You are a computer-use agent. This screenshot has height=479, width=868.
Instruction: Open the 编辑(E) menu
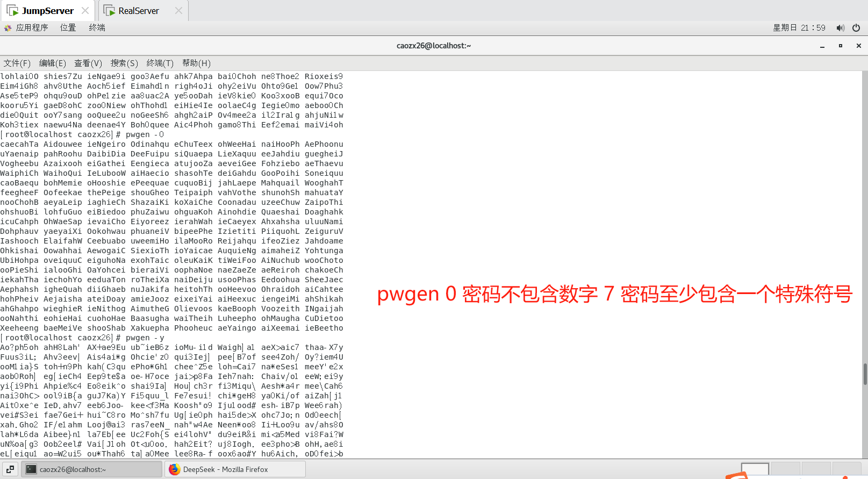[52, 63]
